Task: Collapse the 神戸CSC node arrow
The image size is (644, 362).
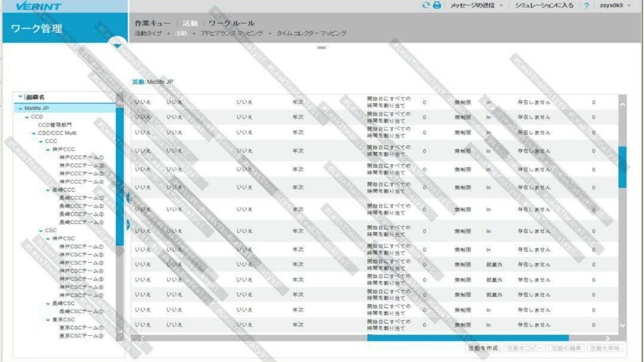Action: 48,239
